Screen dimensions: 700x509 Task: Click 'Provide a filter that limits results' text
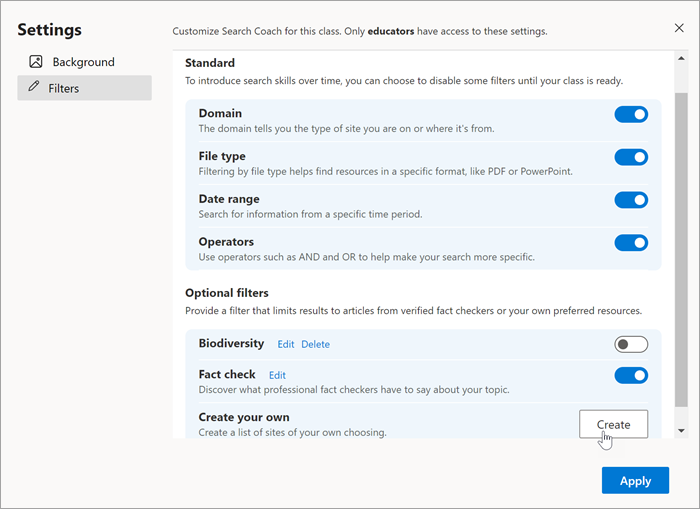[x=413, y=311]
